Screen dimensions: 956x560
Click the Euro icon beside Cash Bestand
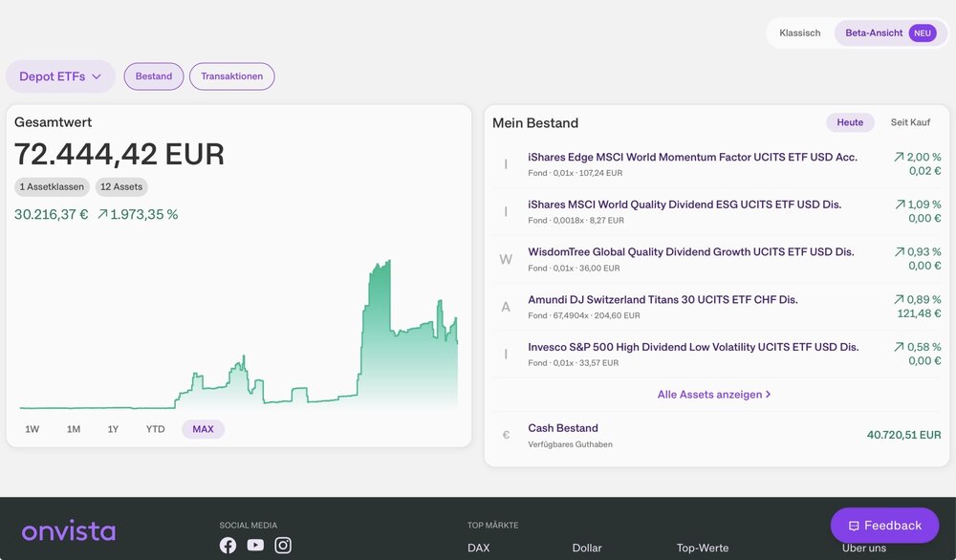pos(506,435)
